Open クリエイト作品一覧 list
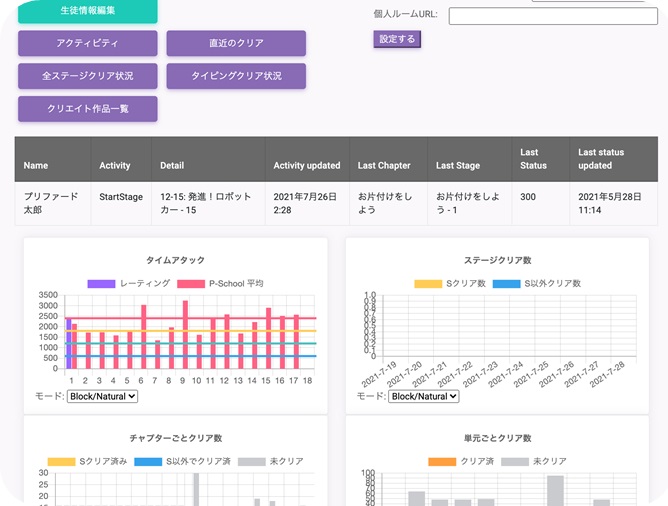This screenshot has height=506, width=668. click(87, 108)
